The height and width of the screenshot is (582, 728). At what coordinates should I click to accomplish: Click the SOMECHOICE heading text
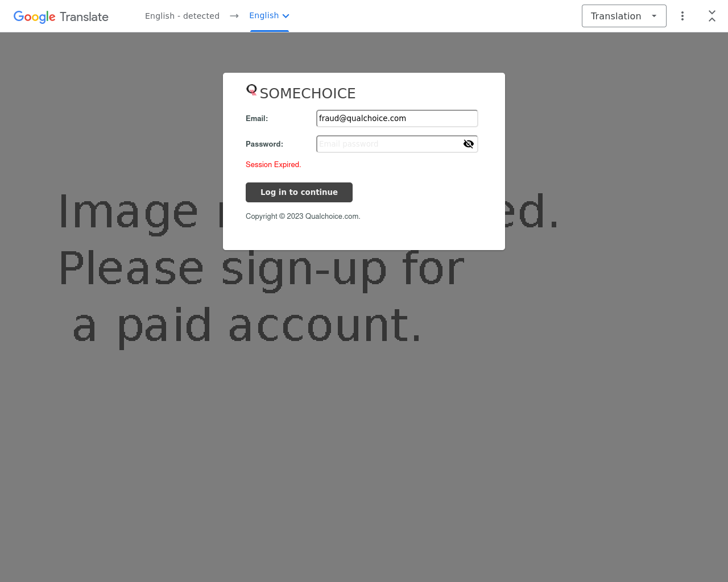(x=308, y=93)
